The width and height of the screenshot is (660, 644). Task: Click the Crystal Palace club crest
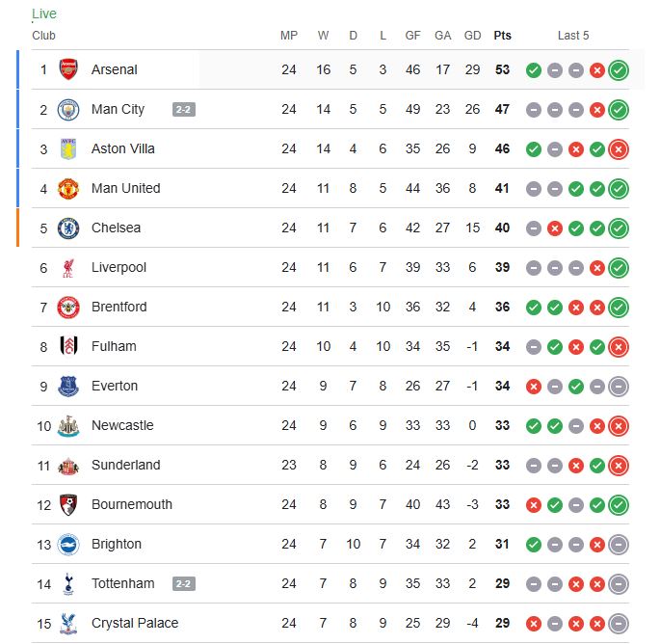[x=67, y=623]
